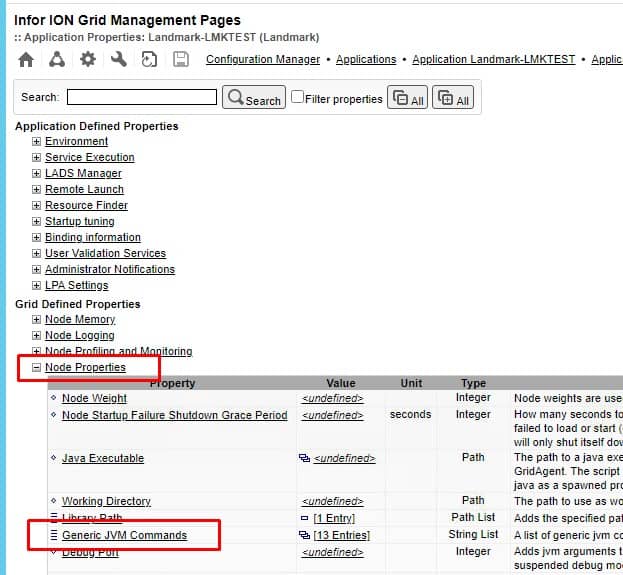Open the Node Weight property
The image size is (623, 575).
[95, 398]
